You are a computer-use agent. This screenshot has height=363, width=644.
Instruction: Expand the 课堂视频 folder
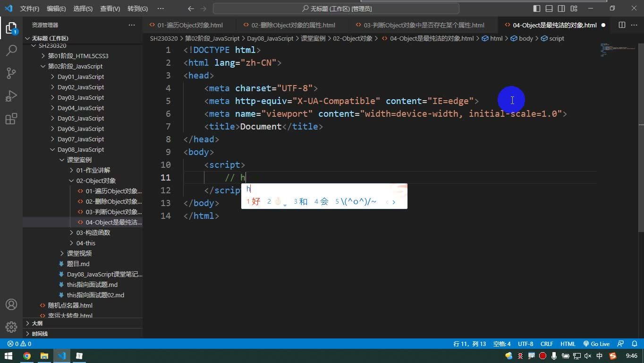(x=79, y=253)
